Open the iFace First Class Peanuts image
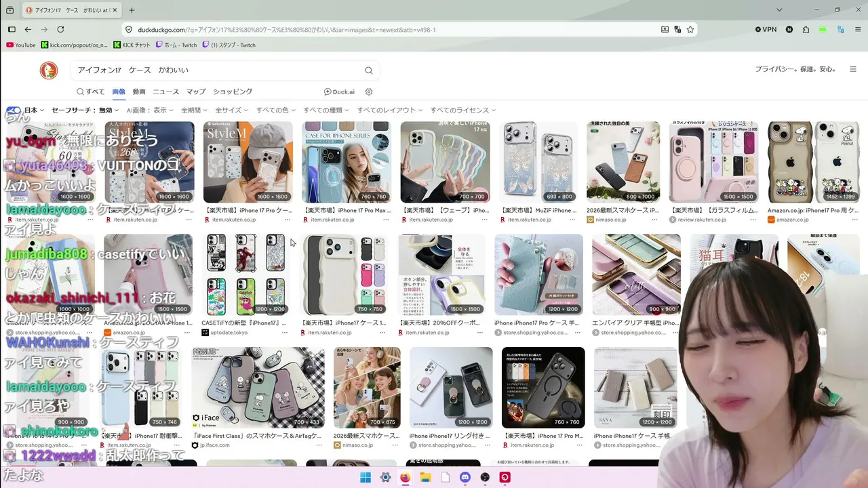Image resolution: width=868 pixels, height=488 pixels. [x=258, y=388]
